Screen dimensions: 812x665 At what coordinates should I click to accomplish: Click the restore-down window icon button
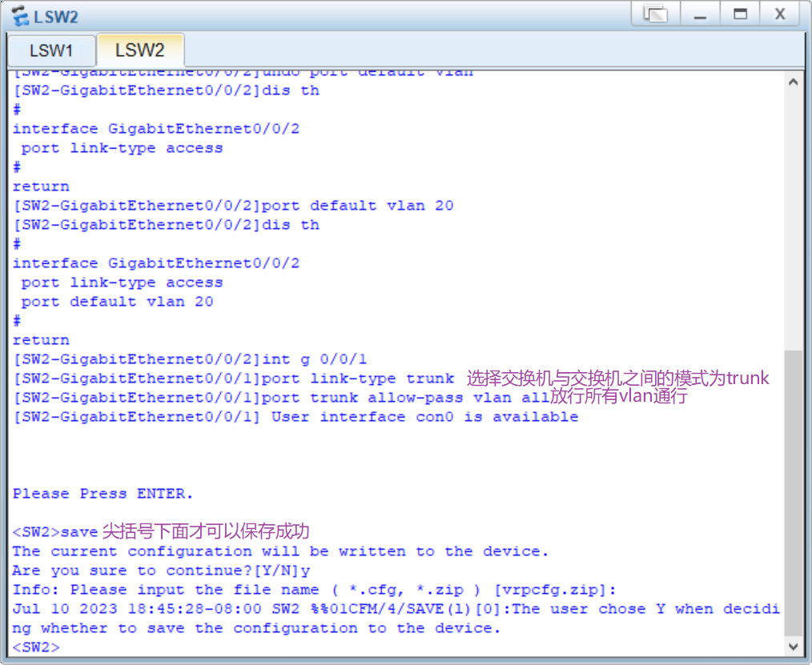[x=656, y=14]
